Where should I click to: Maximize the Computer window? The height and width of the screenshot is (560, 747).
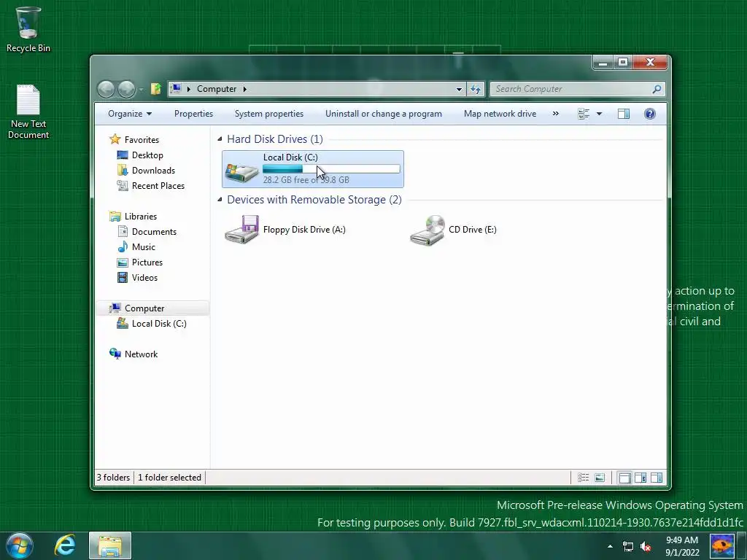click(623, 63)
